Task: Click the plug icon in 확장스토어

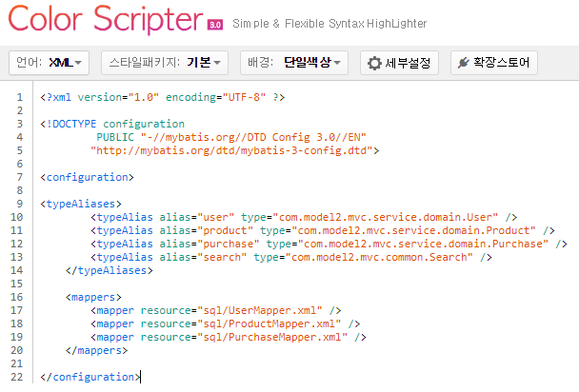Action: pyautogui.click(x=464, y=63)
